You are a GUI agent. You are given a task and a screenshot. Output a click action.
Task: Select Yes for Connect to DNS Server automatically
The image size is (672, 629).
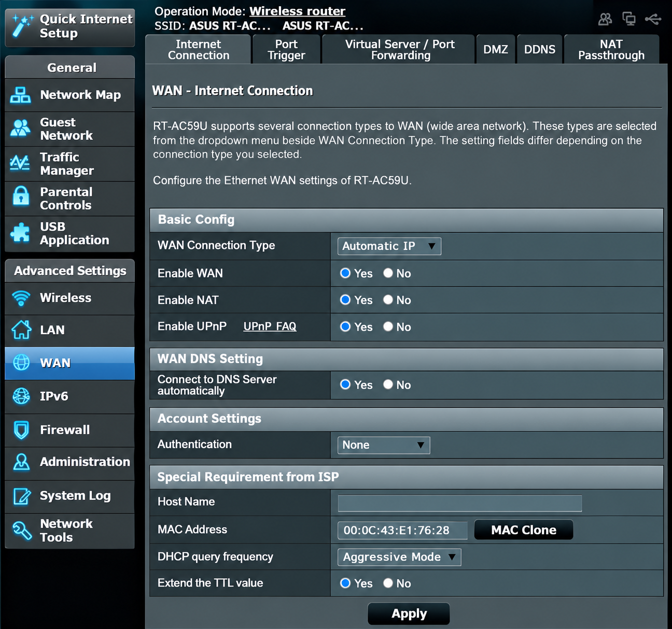[x=345, y=384]
